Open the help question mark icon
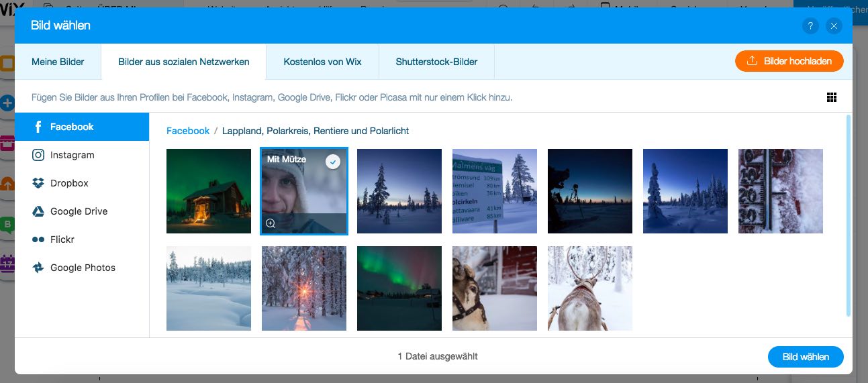This screenshot has width=868, height=383. [x=810, y=26]
